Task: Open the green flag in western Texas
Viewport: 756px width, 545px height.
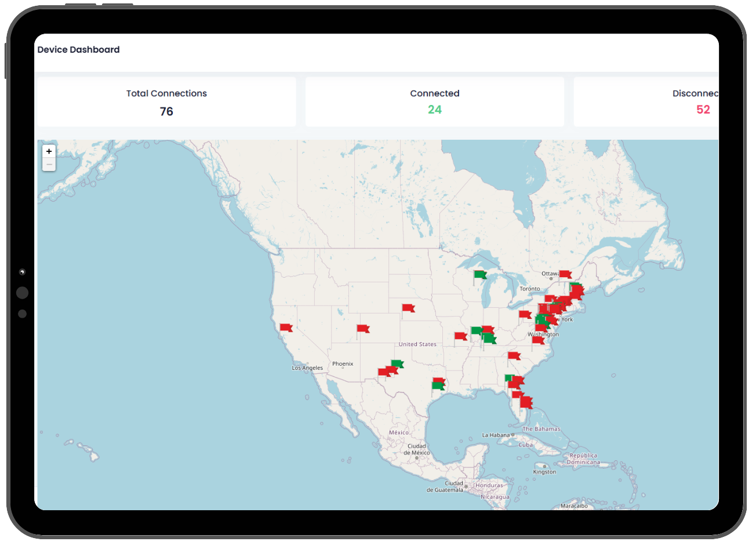Action: click(x=397, y=364)
